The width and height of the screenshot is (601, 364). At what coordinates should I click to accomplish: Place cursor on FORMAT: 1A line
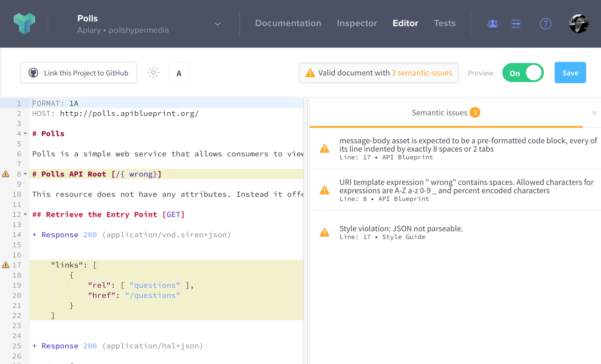tap(167, 103)
